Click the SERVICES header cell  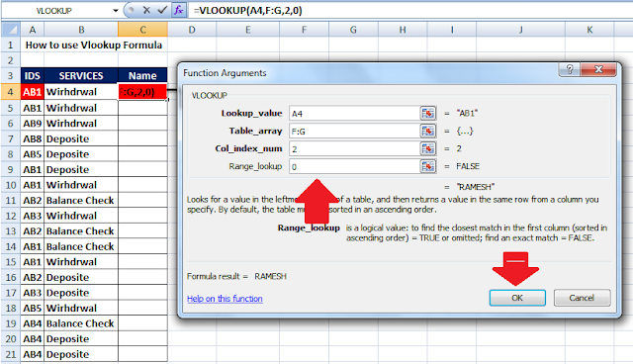[x=81, y=76]
